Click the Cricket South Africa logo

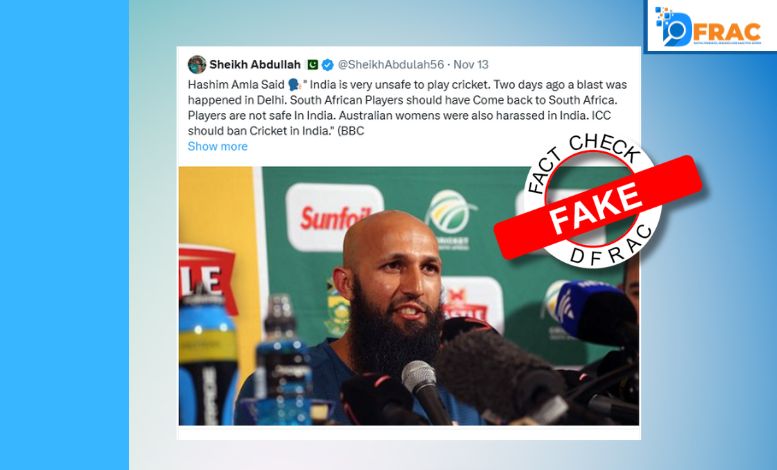[449, 218]
